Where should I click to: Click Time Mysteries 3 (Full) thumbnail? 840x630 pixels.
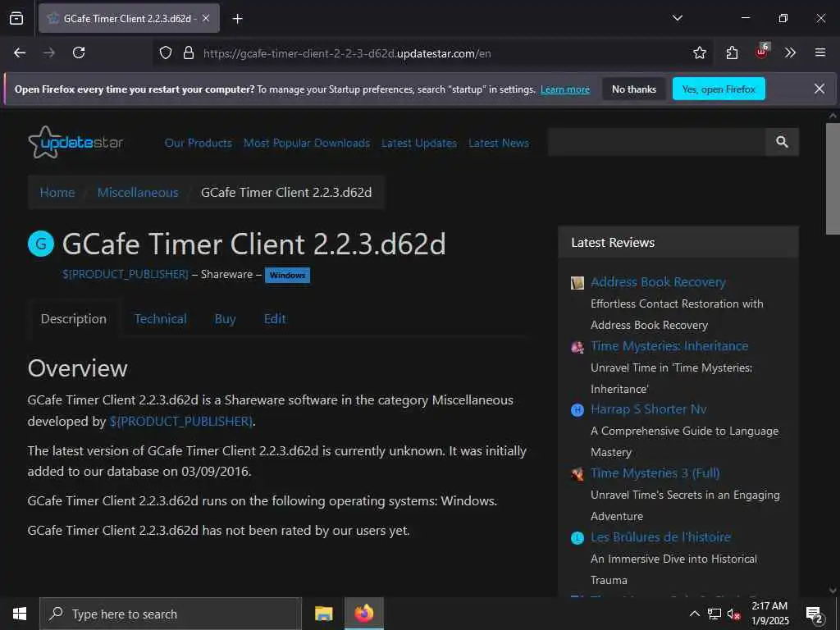[x=577, y=473]
